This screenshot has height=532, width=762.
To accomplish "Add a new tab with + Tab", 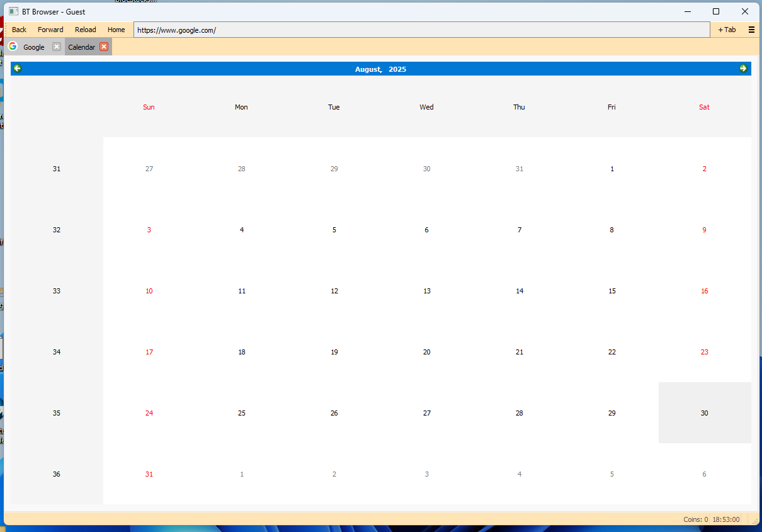I will [x=727, y=30].
